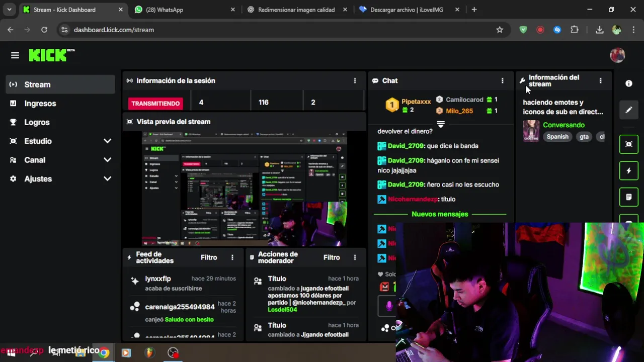The image size is (644, 362).
Task: View site information icon in address bar
Action: (x=64, y=30)
